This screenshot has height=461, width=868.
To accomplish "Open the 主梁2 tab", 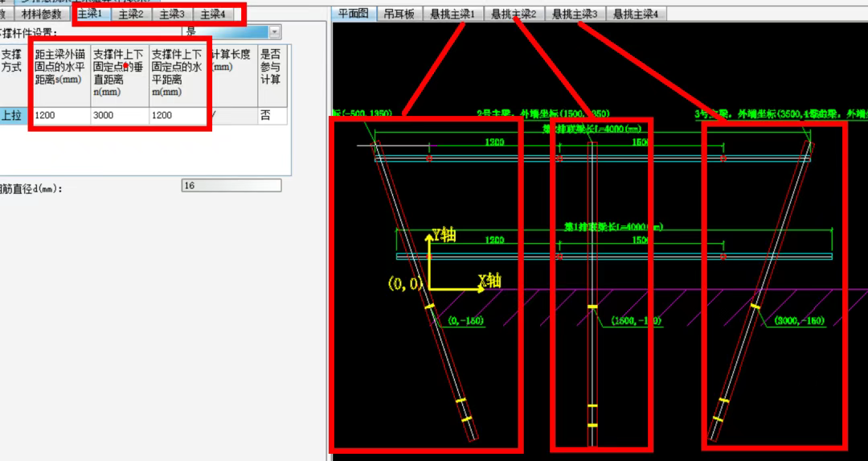I will point(131,14).
